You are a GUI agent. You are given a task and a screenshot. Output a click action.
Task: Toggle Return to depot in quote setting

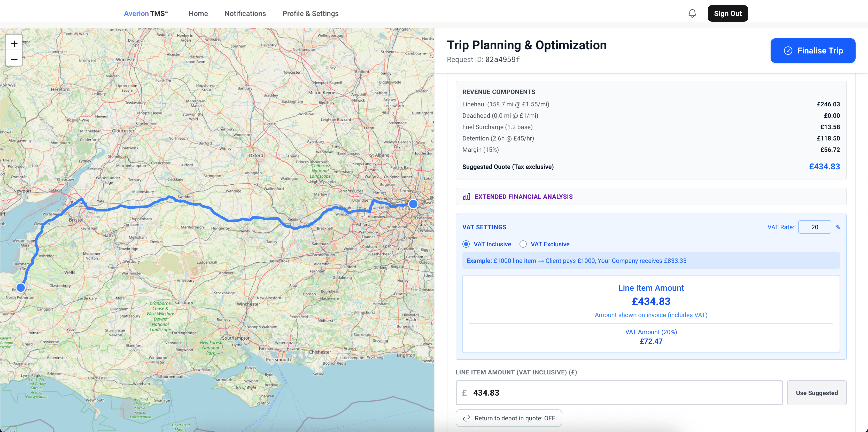coord(508,418)
